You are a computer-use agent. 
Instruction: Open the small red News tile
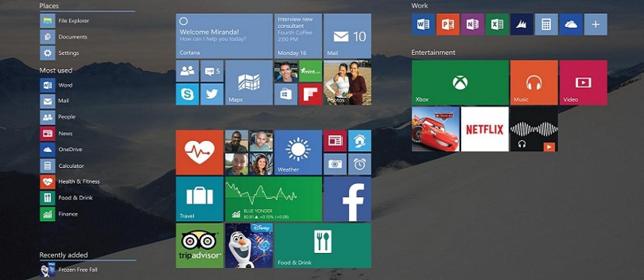click(x=335, y=141)
